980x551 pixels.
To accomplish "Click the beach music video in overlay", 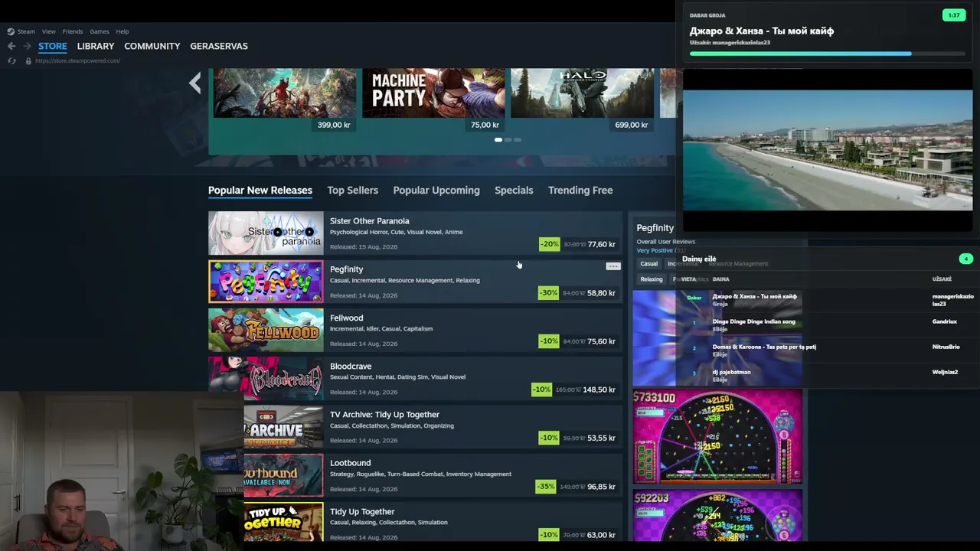I will [x=828, y=150].
